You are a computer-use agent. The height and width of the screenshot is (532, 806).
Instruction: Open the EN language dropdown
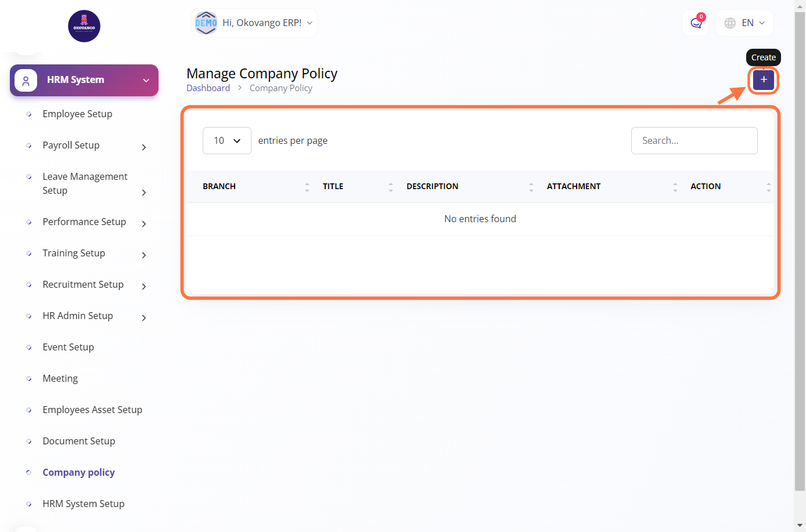[745, 23]
